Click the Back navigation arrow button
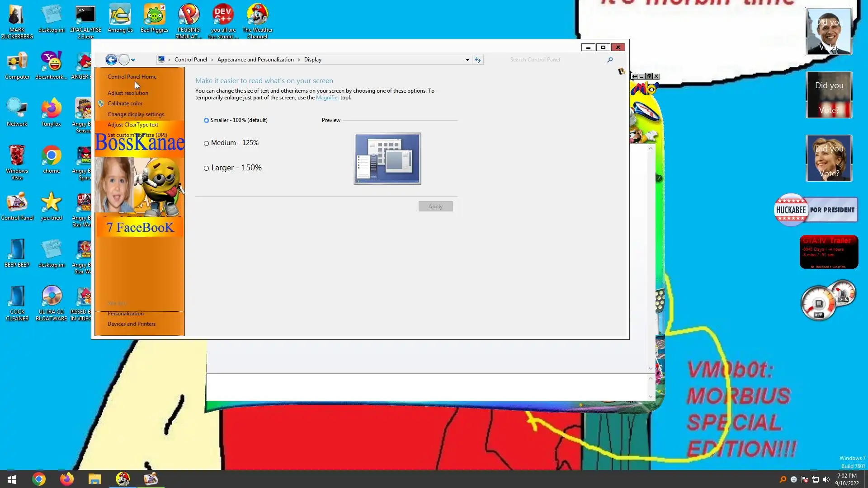The width and height of the screenshot is (868, 488). [x=111, y=60]
